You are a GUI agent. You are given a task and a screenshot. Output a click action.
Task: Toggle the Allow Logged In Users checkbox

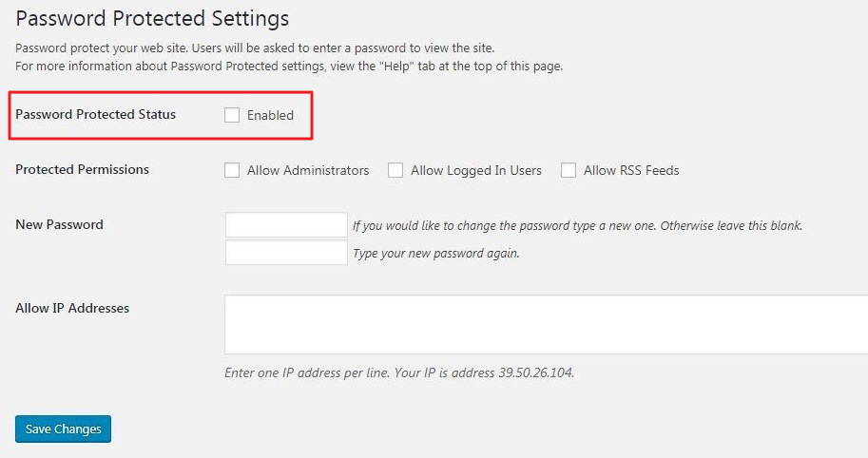(395, 170)
